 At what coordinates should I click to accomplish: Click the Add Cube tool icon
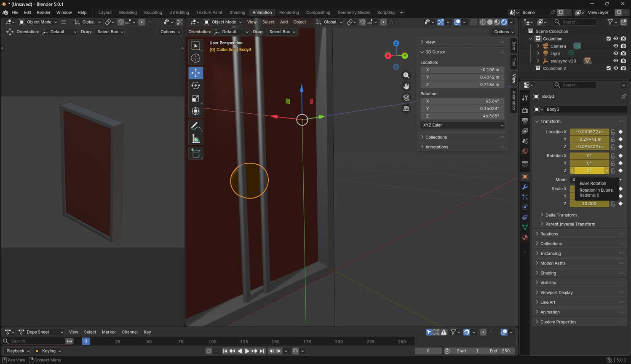[195, 153]
